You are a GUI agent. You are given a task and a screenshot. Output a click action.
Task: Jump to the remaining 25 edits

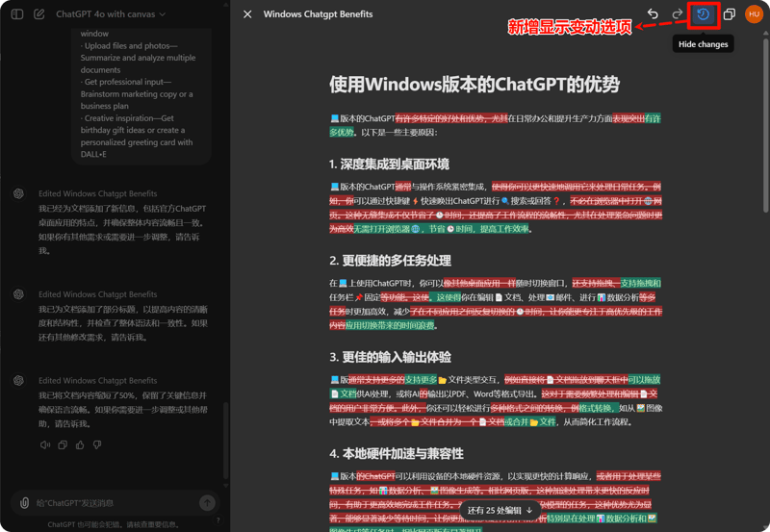click(x=500, y=511)
